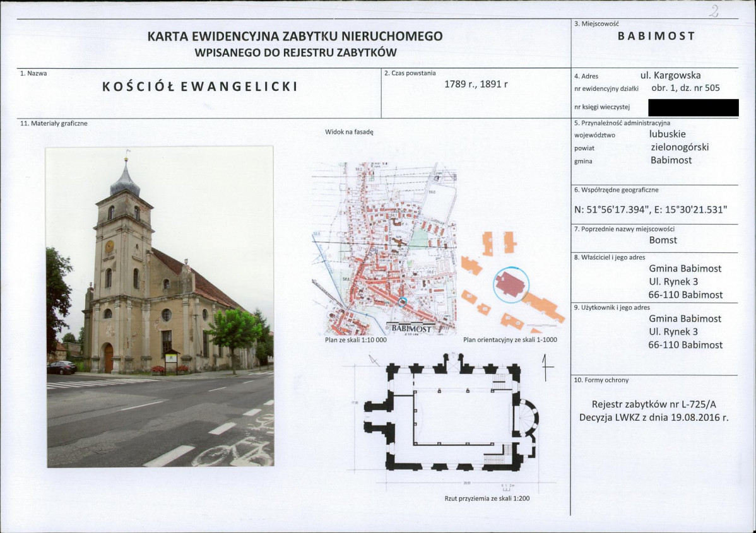
Task: Click the parcel number obr. 1, dz. nr 505
Action: tap(685, 88)
